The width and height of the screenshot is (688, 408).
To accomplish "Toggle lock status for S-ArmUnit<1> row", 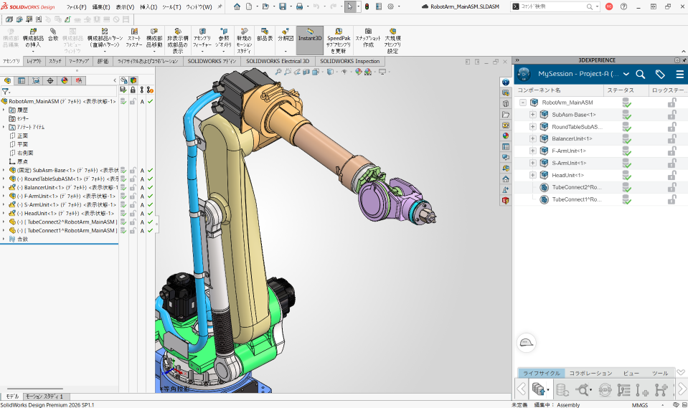I will coord(672,163).
